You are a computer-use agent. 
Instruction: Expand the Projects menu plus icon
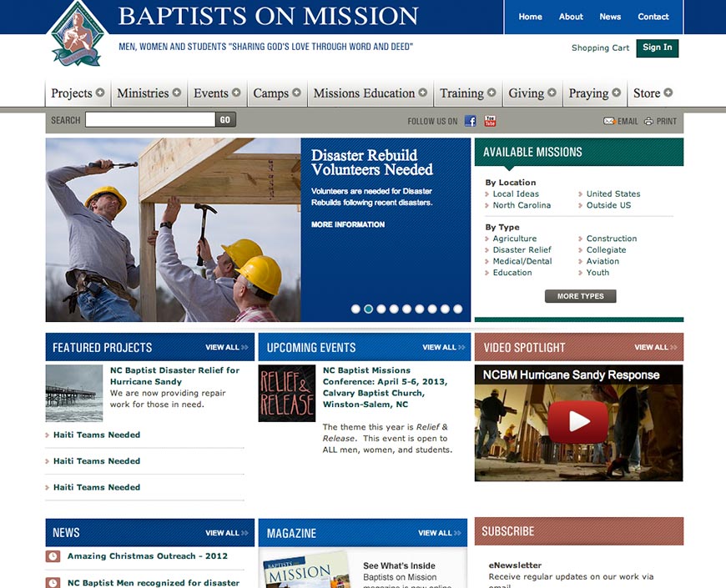tap(100, 93)
